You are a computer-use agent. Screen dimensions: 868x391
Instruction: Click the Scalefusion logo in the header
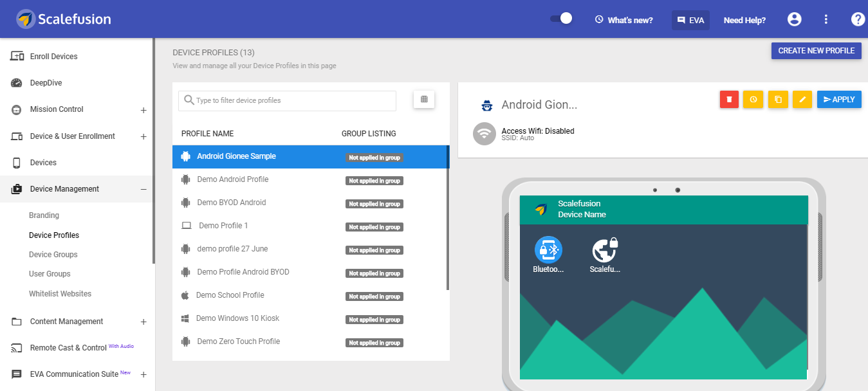pos(64,19)
